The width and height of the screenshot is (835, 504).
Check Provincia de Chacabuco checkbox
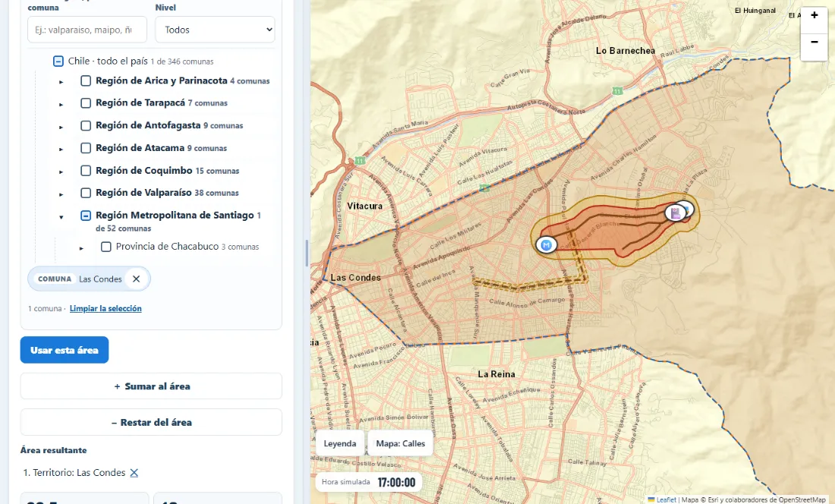[106, 247]
